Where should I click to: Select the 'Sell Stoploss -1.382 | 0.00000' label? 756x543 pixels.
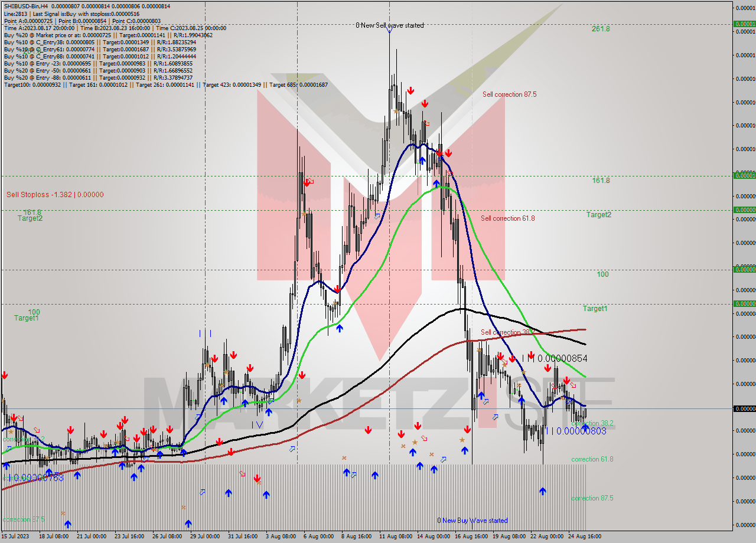[55, 195]
